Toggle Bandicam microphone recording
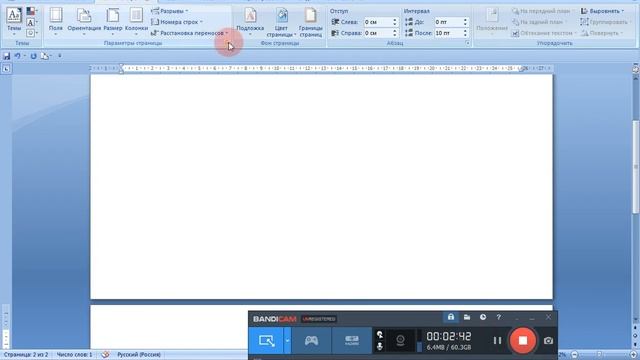The image size is (640, 360). 380,347
